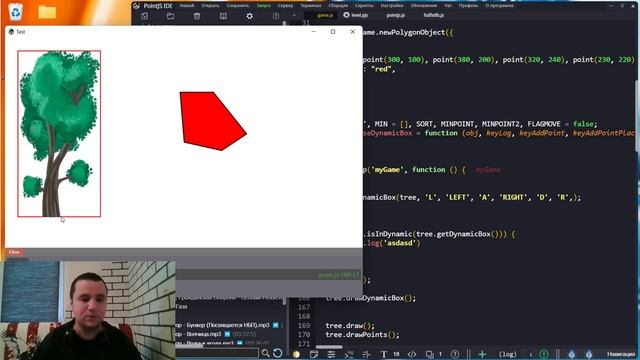Viewport: 640px width, 360px height.
Task: Click the overlapping windows icon in bottom bar
Action: click(x=430, y=354)
